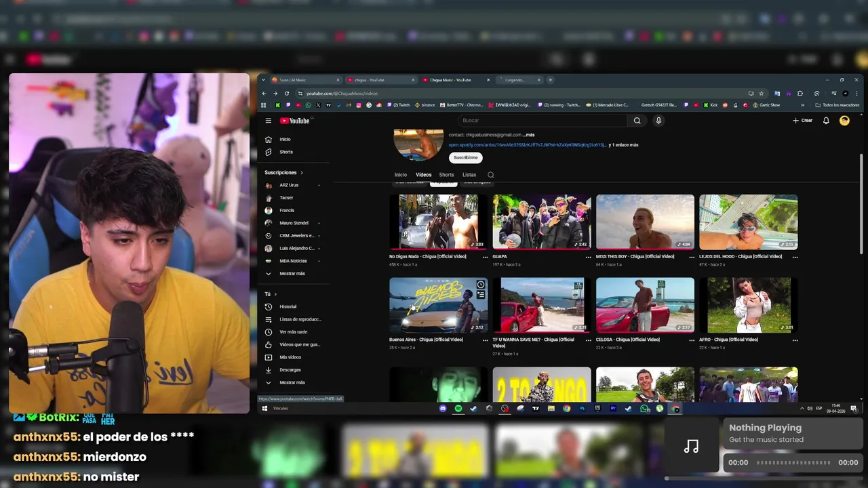Go to Inicio in sidebar
868x488 pixels.
point(285,140)
